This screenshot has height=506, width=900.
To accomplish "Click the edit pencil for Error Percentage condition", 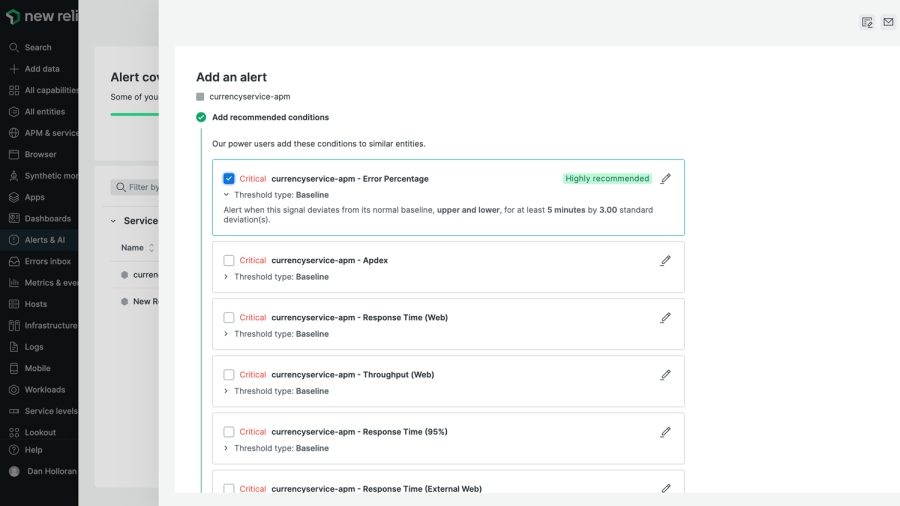I will [x=665, y=179].
